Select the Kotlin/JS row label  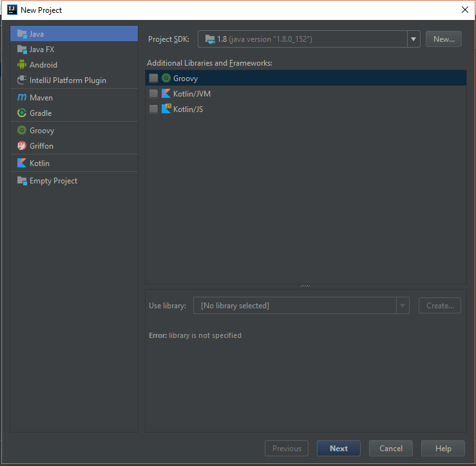coord(188,109)
